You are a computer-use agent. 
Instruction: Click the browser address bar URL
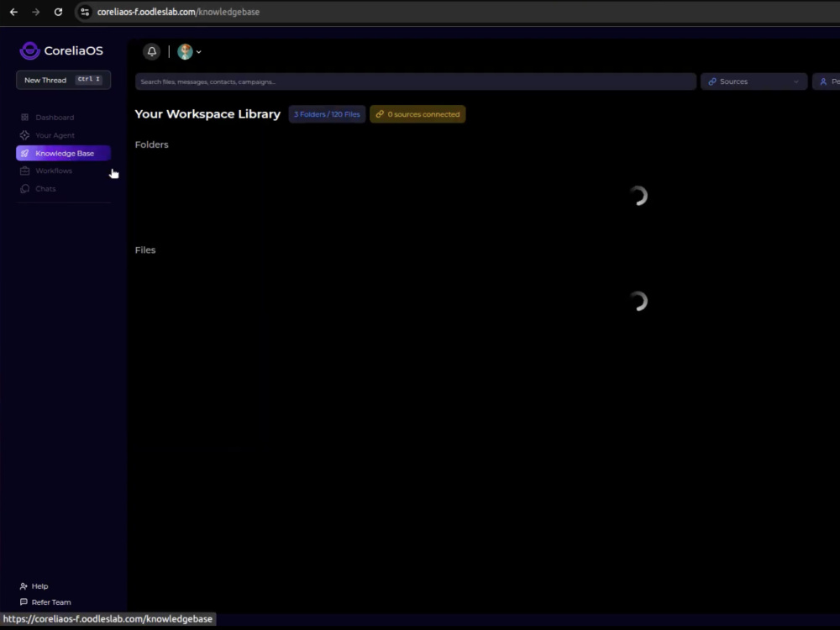178,12
